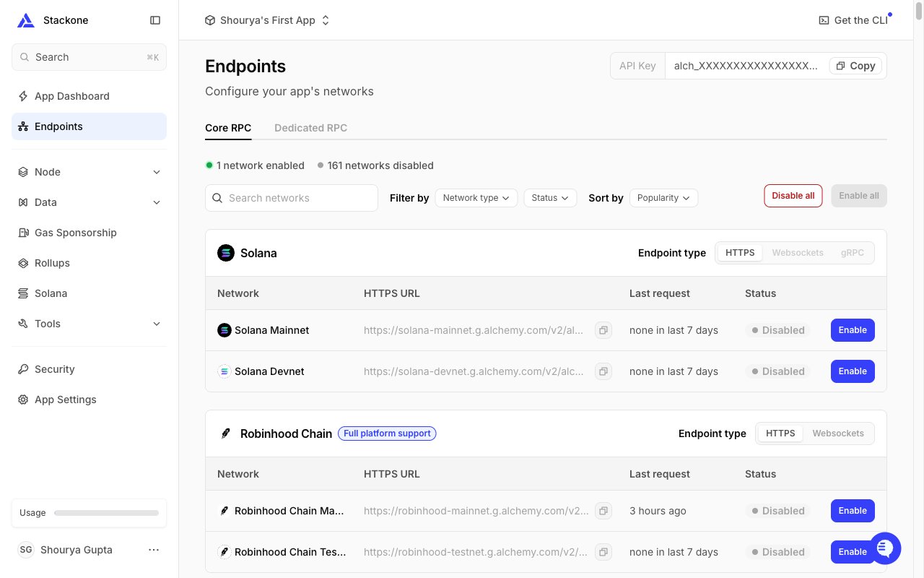
Task: Open the Network type filter dropdown
Action: coord(476,198)
